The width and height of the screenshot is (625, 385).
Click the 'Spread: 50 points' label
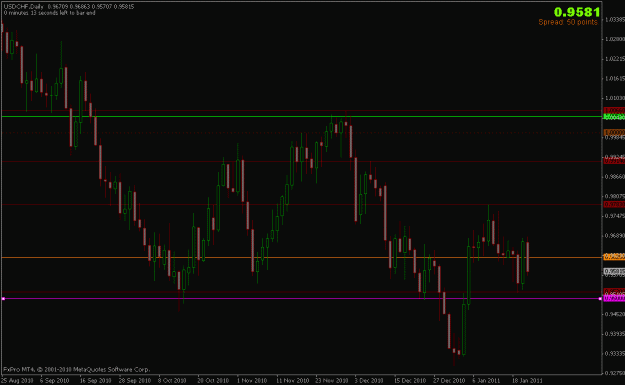(568, 22)
